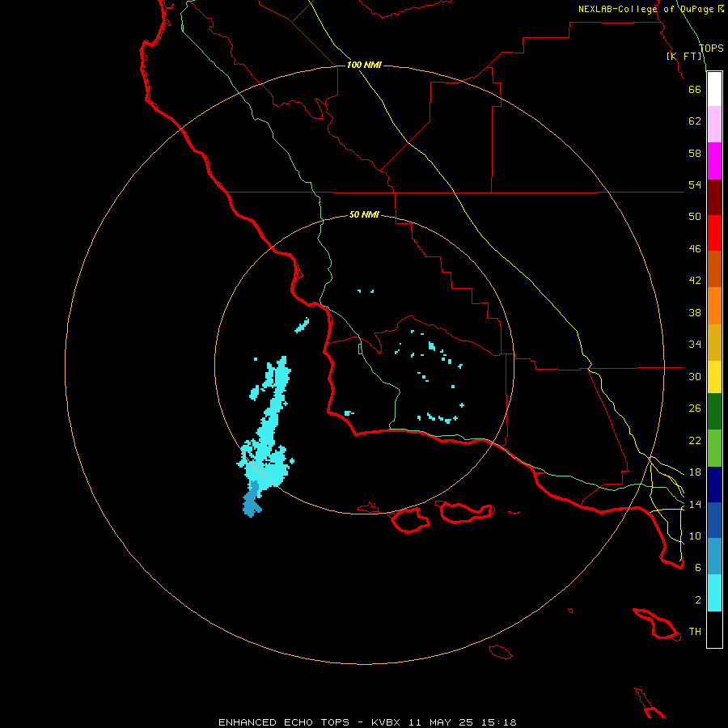728x728 pixels.
Task: Select the cyan swatch in the legend
Action: [x=714, y=593]
